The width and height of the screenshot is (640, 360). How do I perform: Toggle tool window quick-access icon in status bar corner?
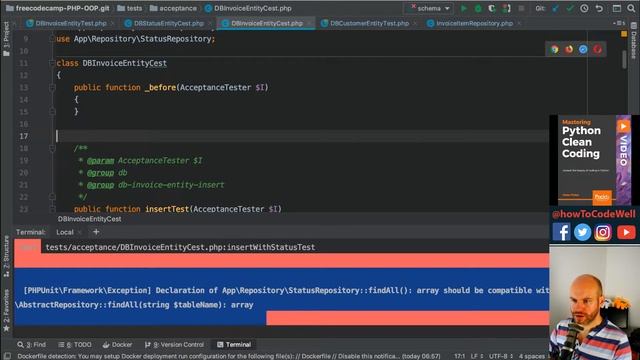(x=7, y=356)
